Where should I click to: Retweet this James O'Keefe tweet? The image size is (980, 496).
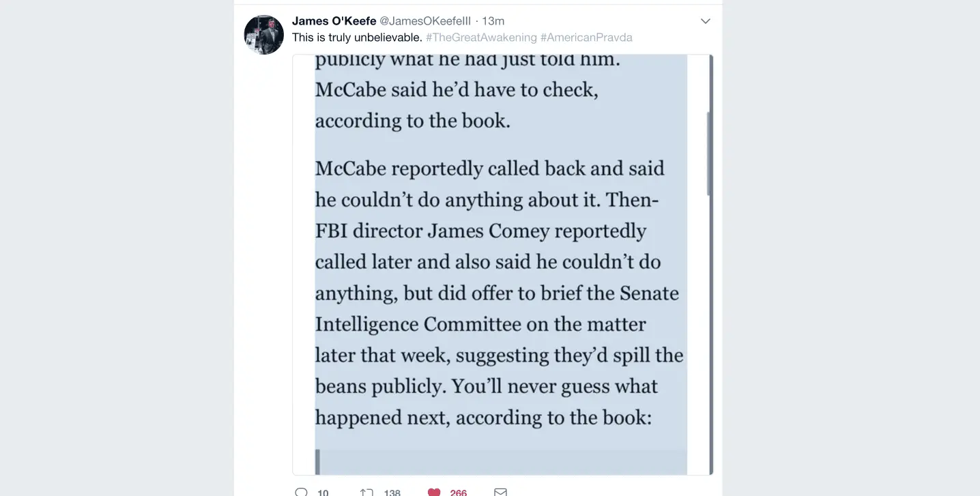pyautogui.click(x=366, y=492)
